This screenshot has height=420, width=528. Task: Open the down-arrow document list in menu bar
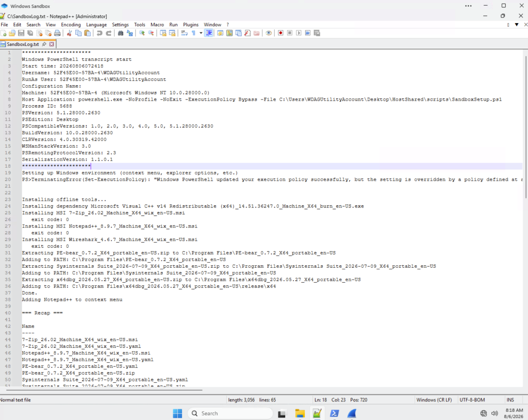[x=517, y=25]
